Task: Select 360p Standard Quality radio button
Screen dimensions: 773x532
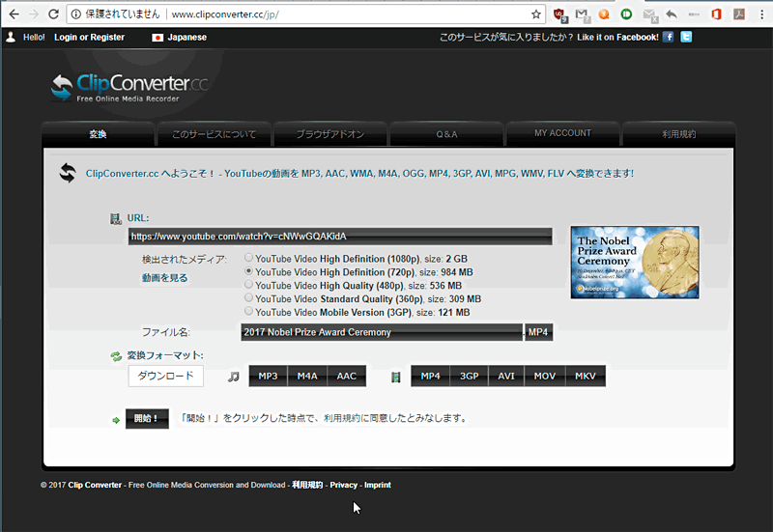Action: tap(249, 297)
